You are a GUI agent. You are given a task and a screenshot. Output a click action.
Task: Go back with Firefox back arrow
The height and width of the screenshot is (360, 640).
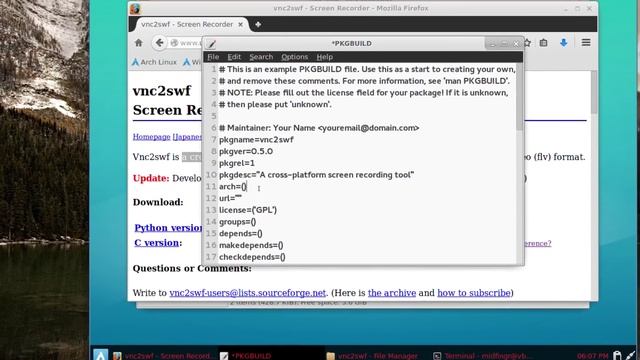click(159, 43)
